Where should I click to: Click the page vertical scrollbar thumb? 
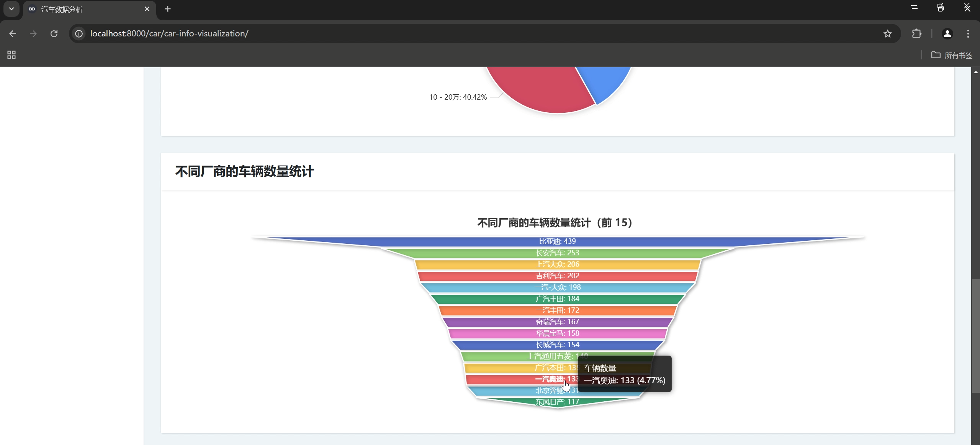[975, 335]
